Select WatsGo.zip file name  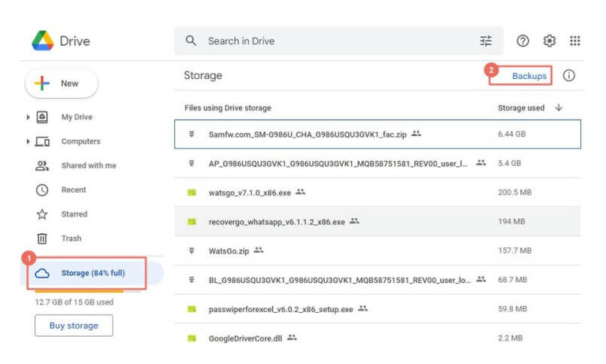[x=229, y=251]
